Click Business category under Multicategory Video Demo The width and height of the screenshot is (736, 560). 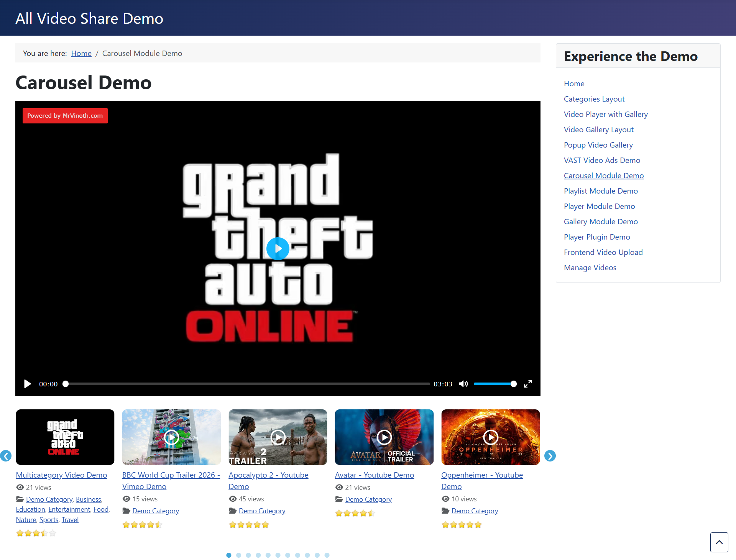click(89, 499)
